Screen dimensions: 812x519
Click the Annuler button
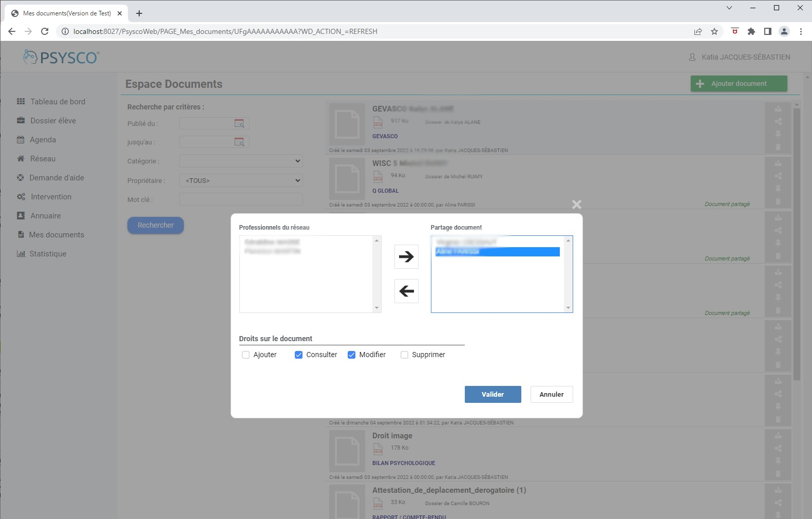pos(551,394)
